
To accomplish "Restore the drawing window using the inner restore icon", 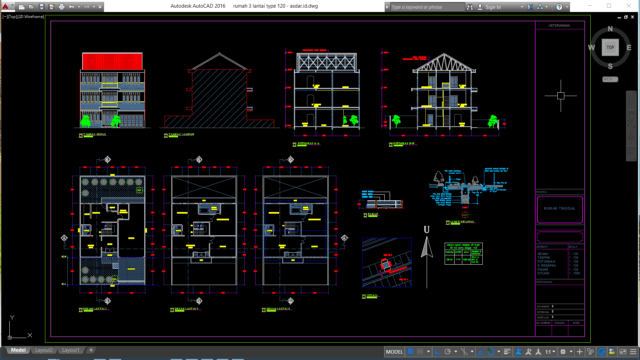I will click(x=625, y=17).
